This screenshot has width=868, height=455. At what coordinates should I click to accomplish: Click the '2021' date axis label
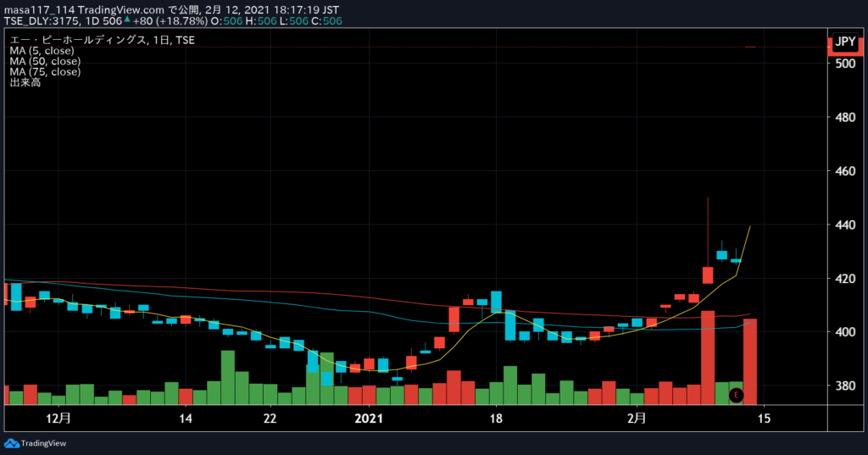[369, 419]
